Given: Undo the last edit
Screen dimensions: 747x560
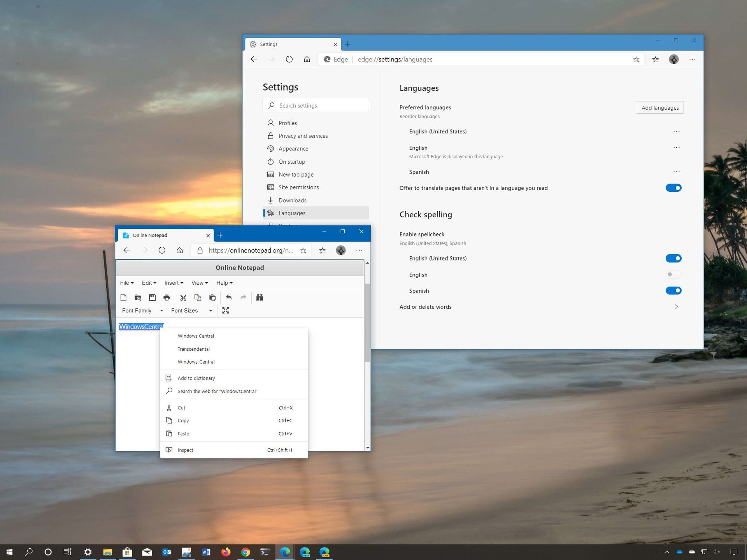Looking at the screenshot, I should [229, 297].
